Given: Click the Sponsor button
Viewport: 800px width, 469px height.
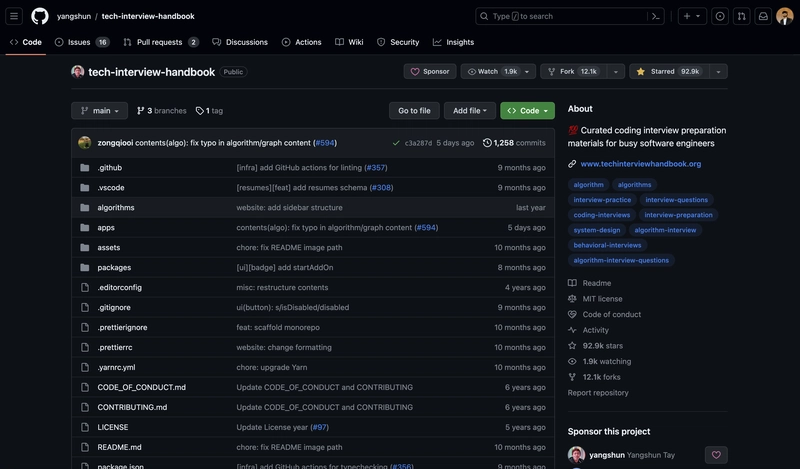Looking at the screenshot, I should (x=430, y=71).
